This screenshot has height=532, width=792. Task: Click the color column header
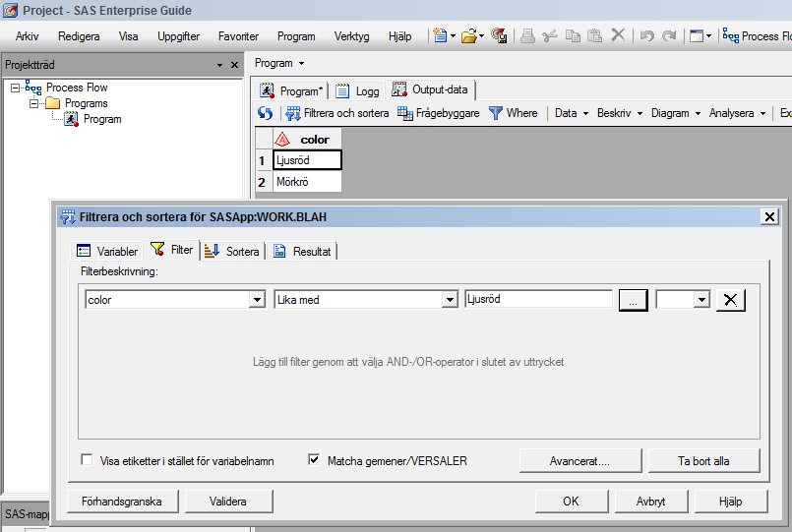(308, 140)
